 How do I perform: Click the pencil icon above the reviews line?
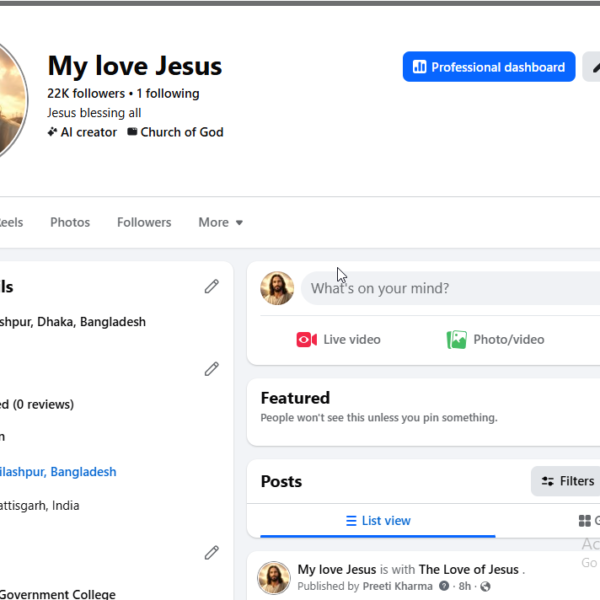[212, 369]
